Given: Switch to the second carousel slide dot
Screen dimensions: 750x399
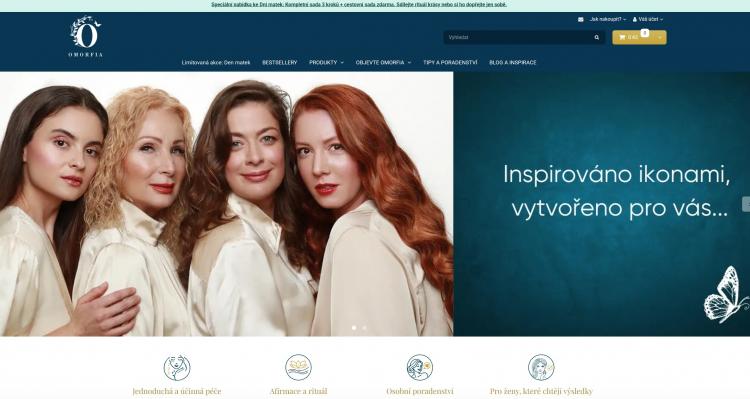Looking at the screenshot, I should coord(364,328).
